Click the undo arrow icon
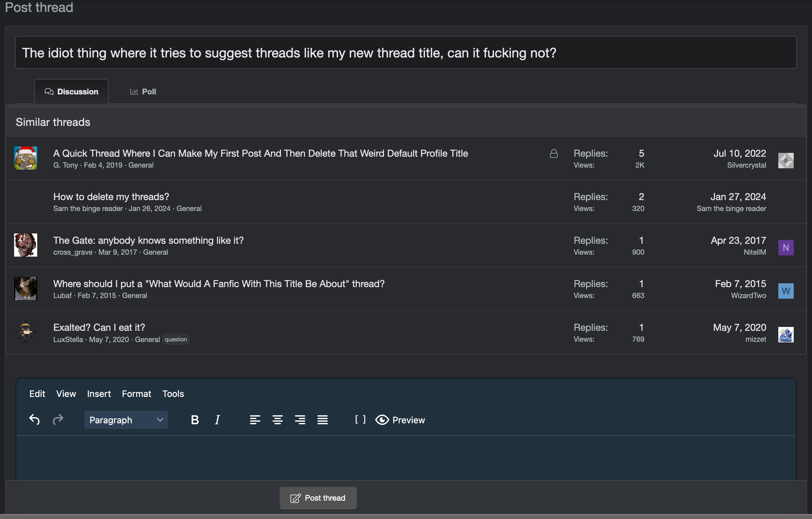This screenshot has width=812, height=519. pos(34,419)
